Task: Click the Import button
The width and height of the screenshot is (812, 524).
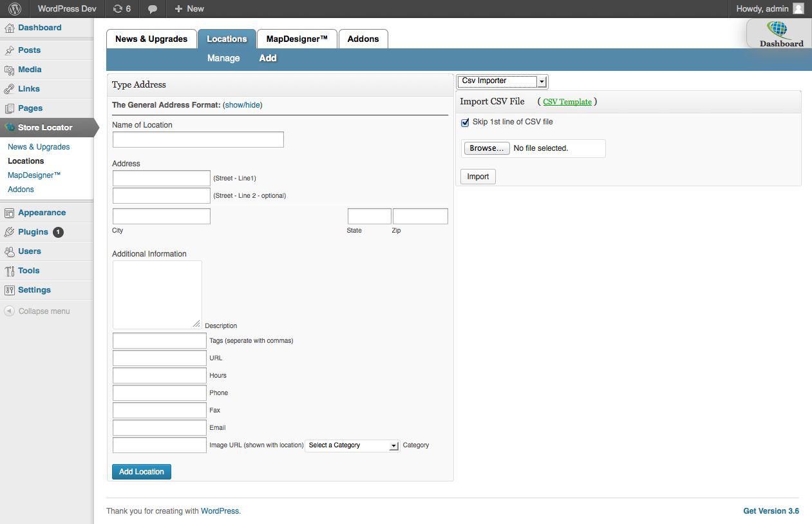Action: 478,177
